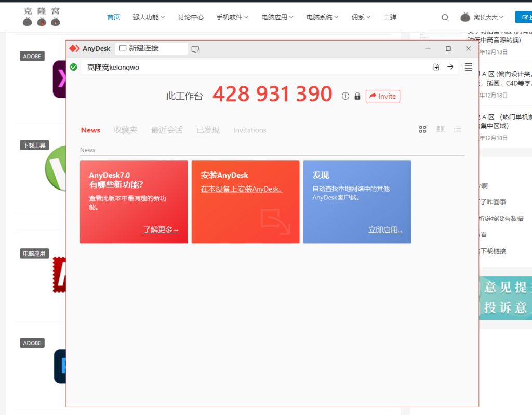Click the info icon next to the ID
Viewport: 532px width, 415px height.
point(345,96)
